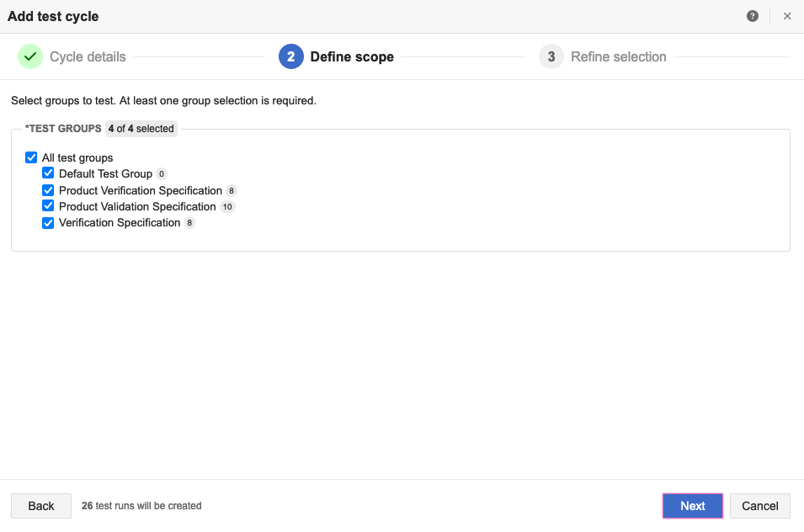Deselect Product Verification Specification checkbox
Viewport: 804px width, 532px height.
[49, 190]
